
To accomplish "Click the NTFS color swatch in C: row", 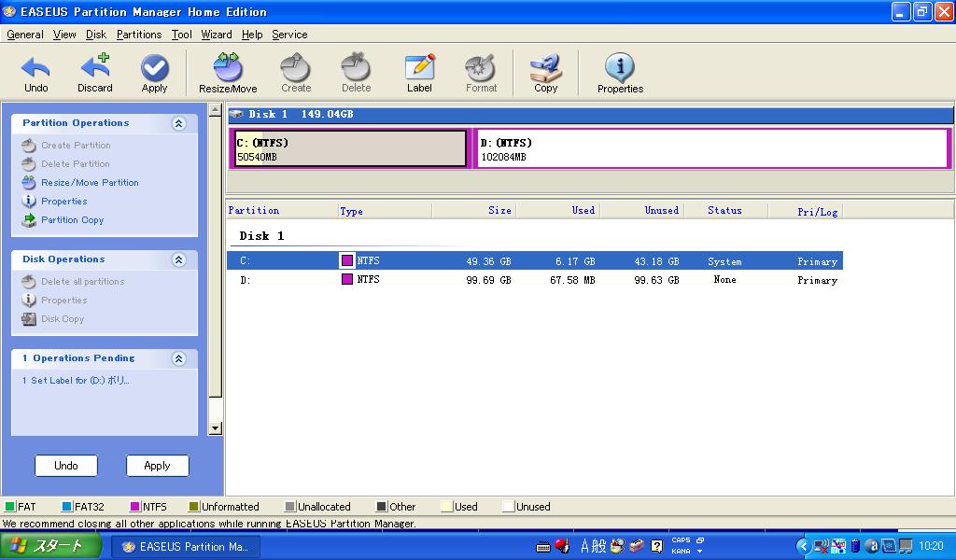I will click(x=347, y=260).
